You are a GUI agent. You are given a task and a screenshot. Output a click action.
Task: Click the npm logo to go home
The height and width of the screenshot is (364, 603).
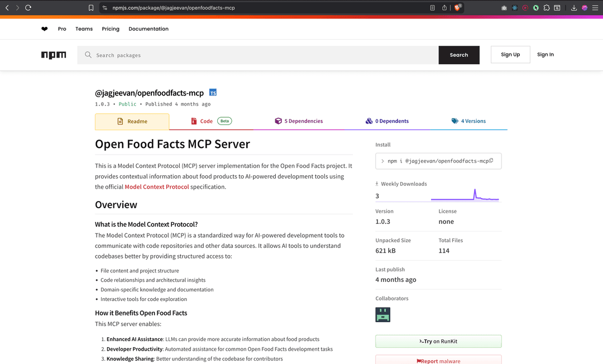tap(54, 55)
